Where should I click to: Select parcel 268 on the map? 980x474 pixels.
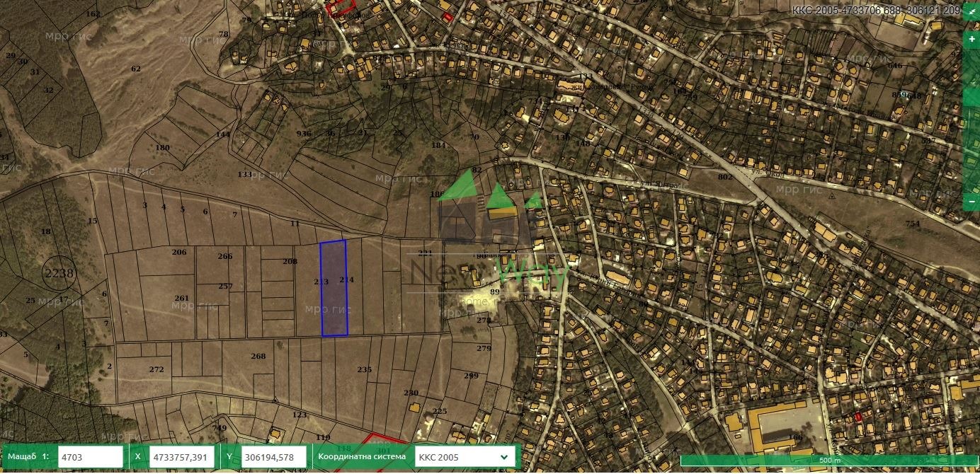click(258, 357)
